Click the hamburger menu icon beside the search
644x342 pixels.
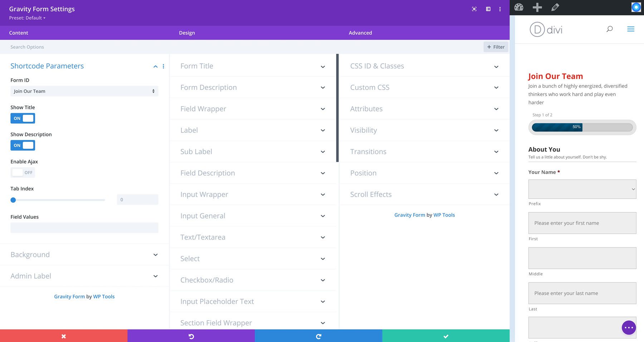pyautogui.click(x=631, y=29)
